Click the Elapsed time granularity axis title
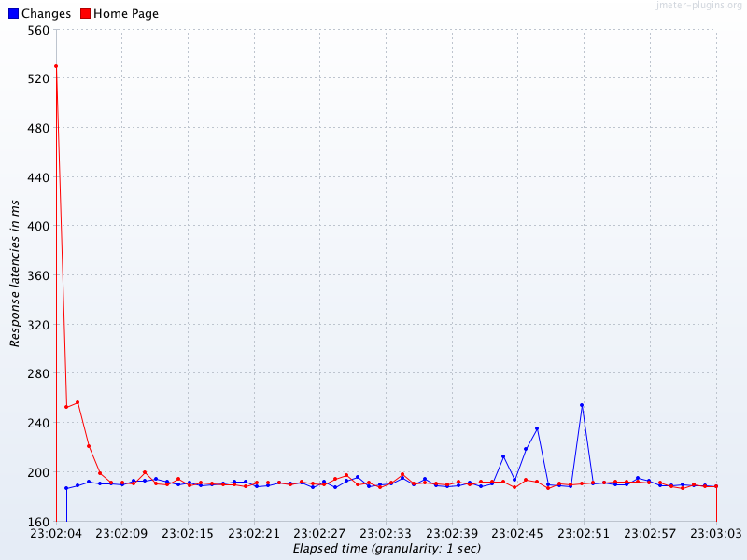747x560 pixels. [x=387, y=549]
